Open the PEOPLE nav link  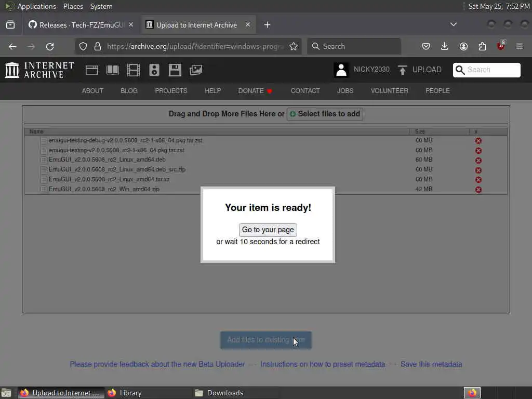pyautogui.click(x=437, y=91)
